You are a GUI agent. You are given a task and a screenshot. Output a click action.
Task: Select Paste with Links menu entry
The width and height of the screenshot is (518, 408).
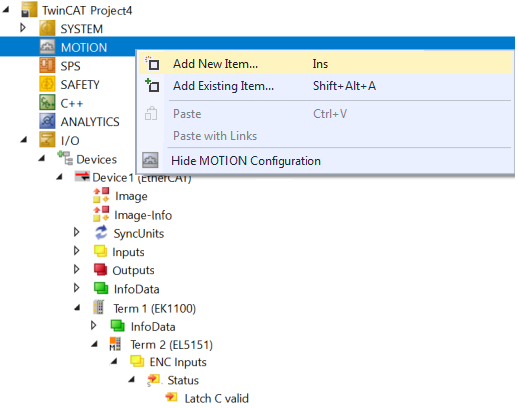(x=326, y=136)
